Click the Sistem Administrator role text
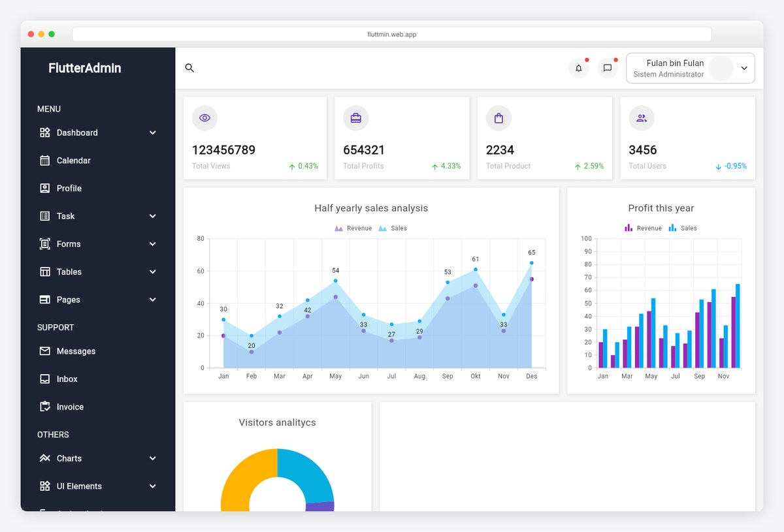Screen dimensions: 784x532 point(669,74)
